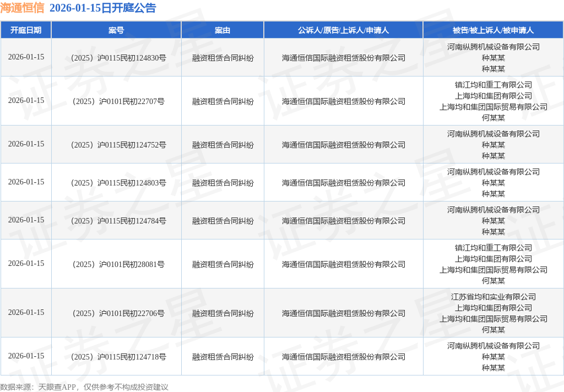Click plaintiff 海通恒信国际融资租赁股份有限公司 in 22707号 row
Image resolution: width=564 pixels, height=392 pixels.
pos(344,101)
